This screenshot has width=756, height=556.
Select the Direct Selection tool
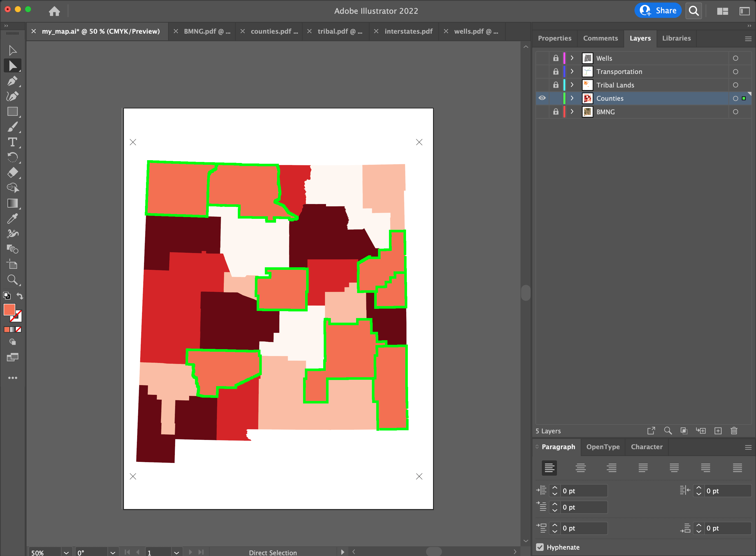[x=12, y=66]
